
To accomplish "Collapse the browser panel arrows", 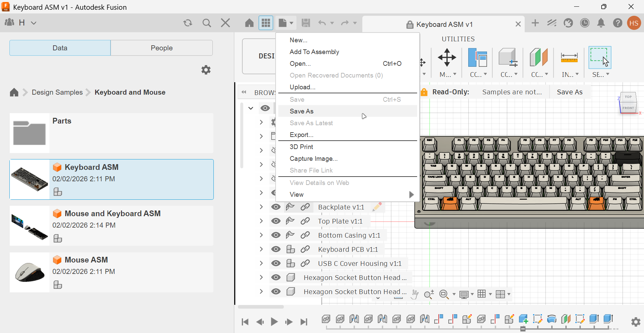I will 244,92.
